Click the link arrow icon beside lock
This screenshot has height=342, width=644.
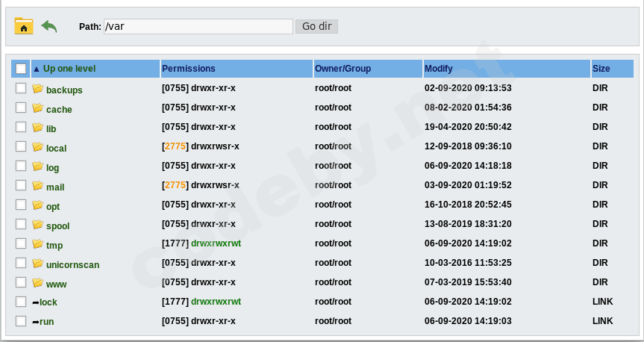[x=36, y=302]
